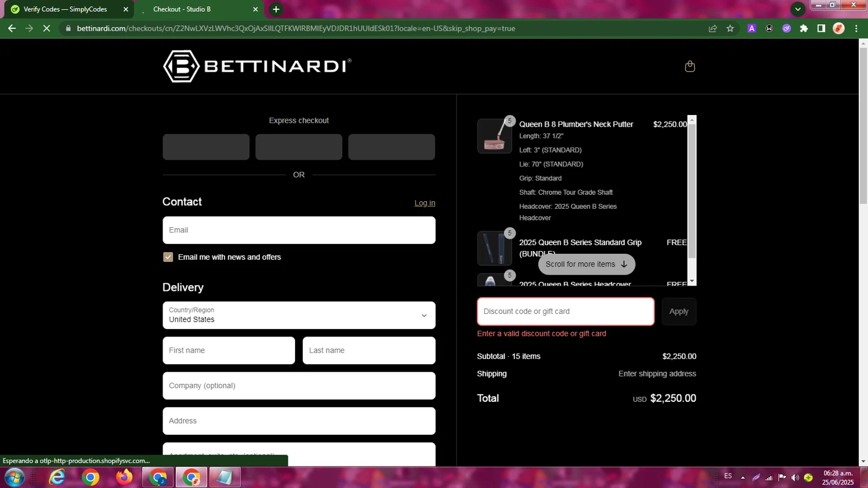Focus the Last name field
Viewport: 868px width, 488px height.
click(x=369, y=350)
